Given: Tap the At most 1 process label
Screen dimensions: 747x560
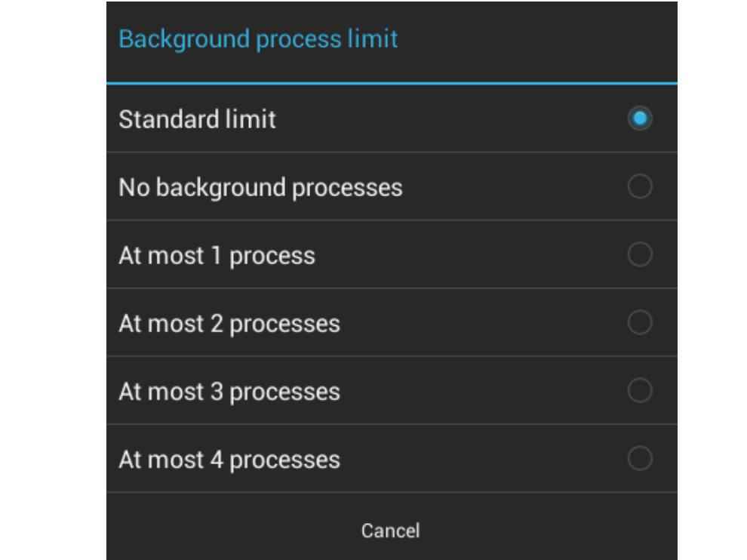Looking at the screenshot, I should (217, 256).
